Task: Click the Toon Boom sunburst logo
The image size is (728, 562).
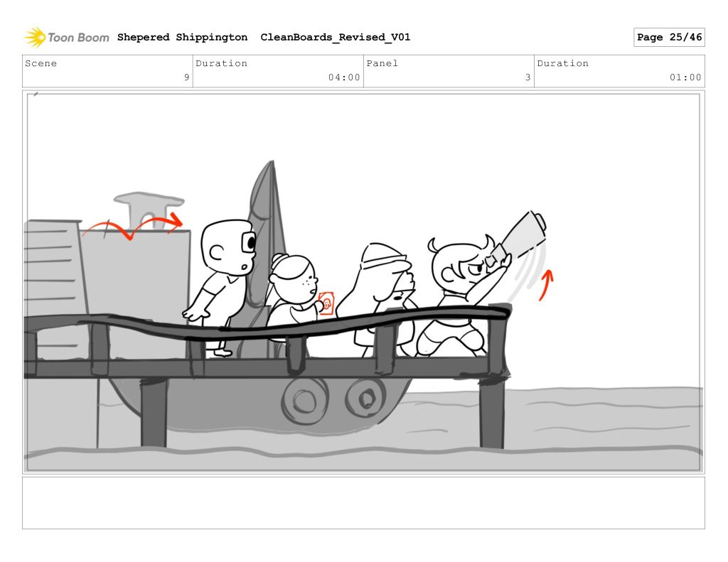Action: coord(35,37)
